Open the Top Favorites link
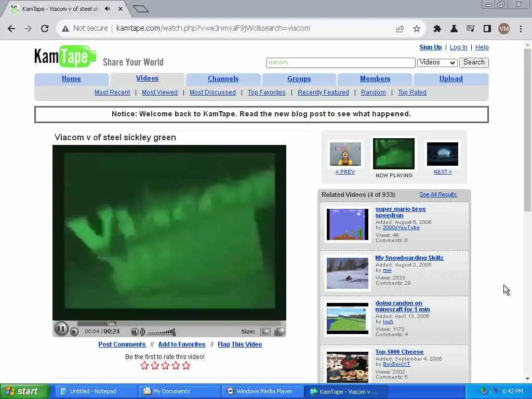Screen dimensions: 532x399 (267, 92)
